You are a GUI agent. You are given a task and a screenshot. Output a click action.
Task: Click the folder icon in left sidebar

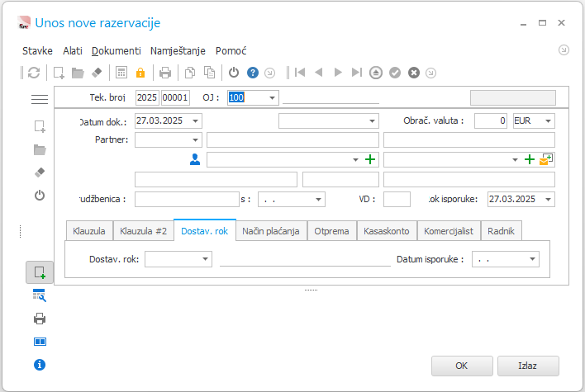[40, 150]
